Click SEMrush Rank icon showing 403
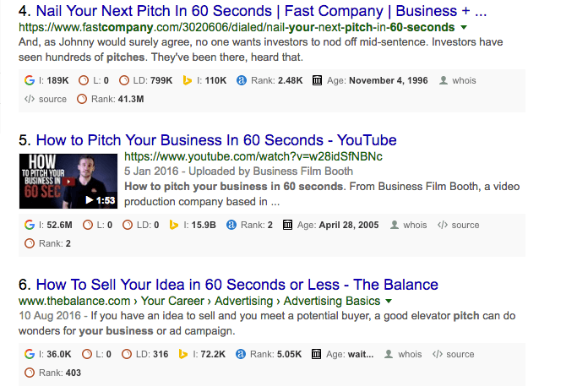Screen dimensions: 577x392 pos(30,373)
